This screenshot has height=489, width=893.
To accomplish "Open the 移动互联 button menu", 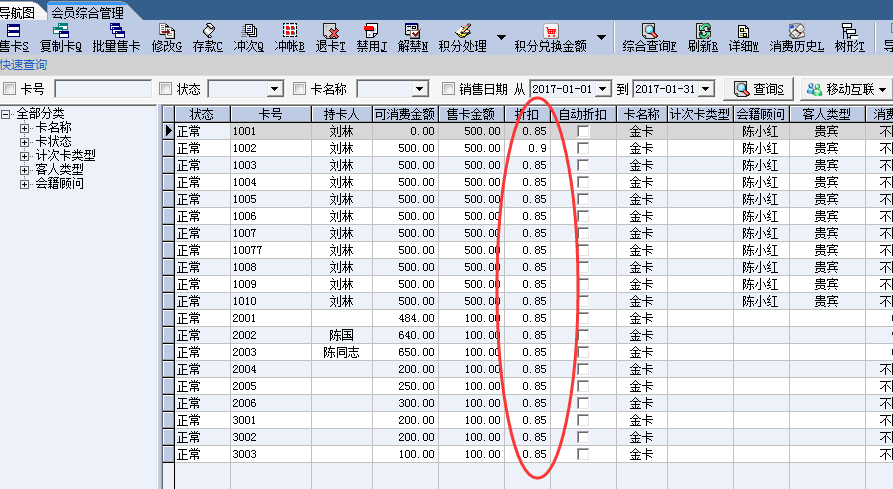I will pos(845,89).
